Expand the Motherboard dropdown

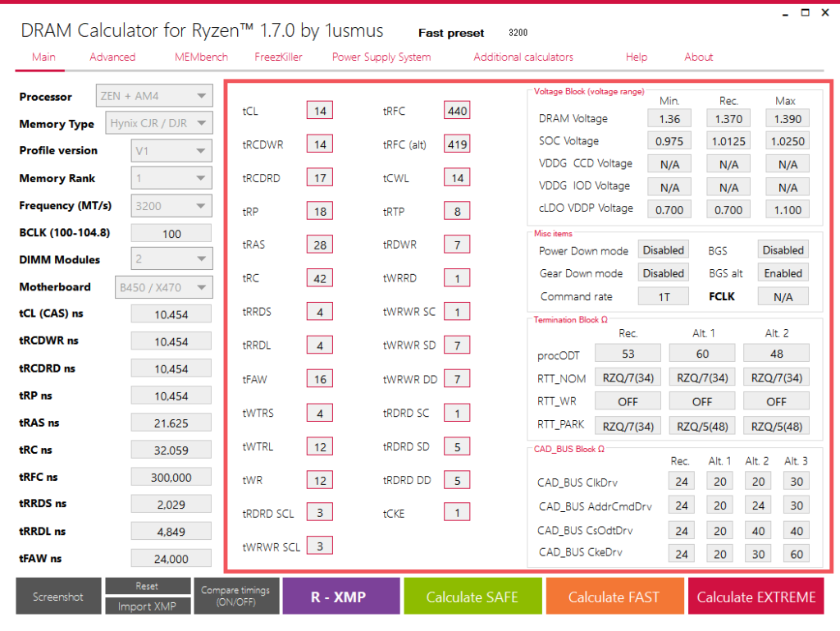point(164,287)
